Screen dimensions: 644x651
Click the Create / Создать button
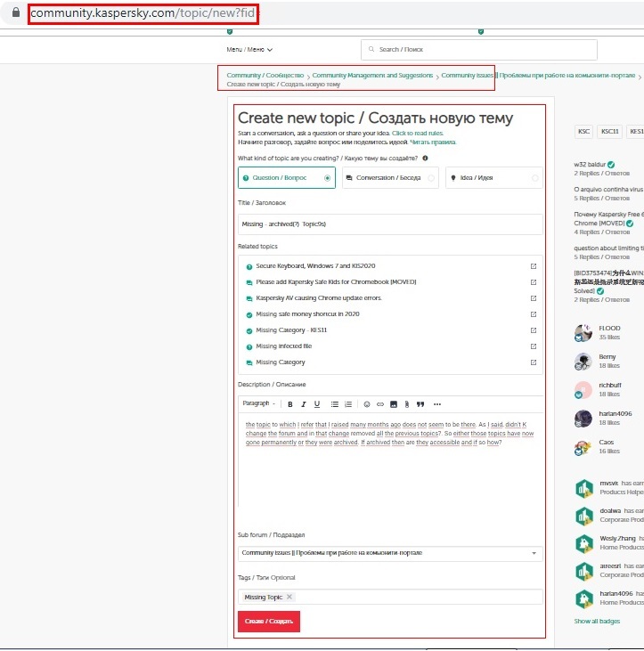(x=269, y=621)
